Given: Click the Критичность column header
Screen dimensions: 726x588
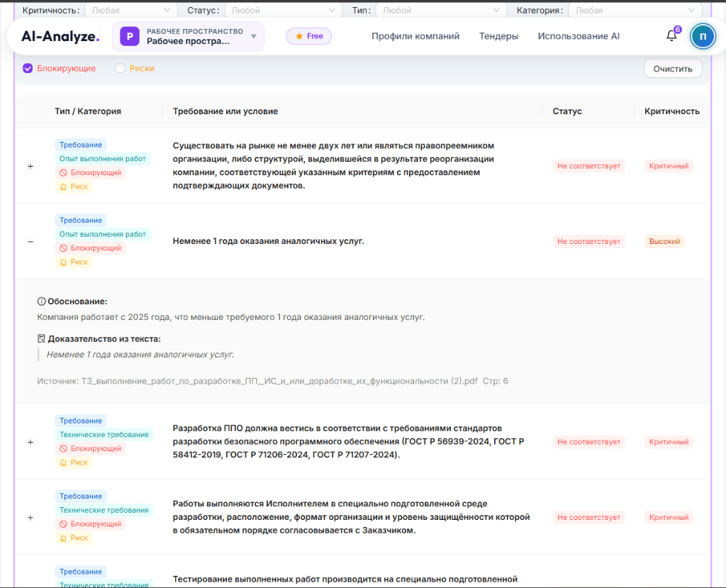Looking at the screenshot, I should pyautogui.click(x=672, y=111).
